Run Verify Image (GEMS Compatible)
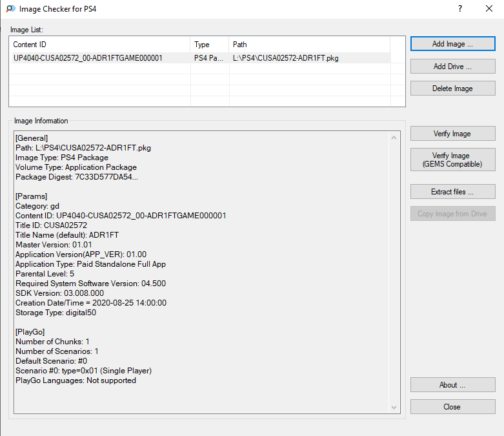Viewport: 504px width, 436px height. pyautogui.click(x=452, y=160)
